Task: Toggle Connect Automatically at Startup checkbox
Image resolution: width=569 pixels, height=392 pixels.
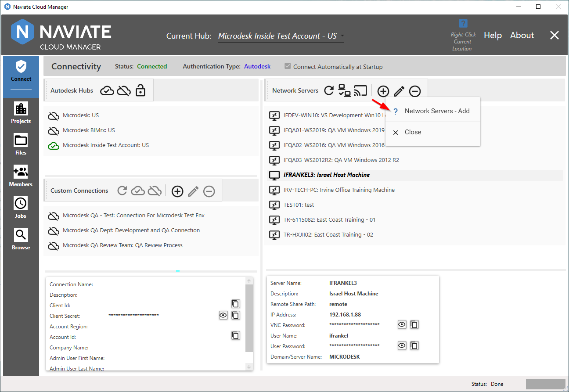Action: (288, 66)
